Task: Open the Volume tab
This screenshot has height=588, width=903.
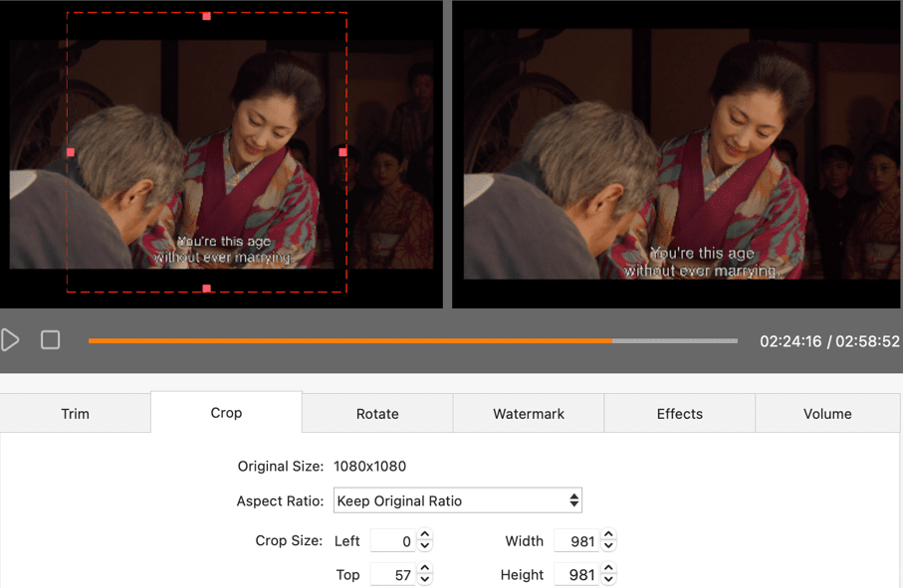Action: coord(827,413)
